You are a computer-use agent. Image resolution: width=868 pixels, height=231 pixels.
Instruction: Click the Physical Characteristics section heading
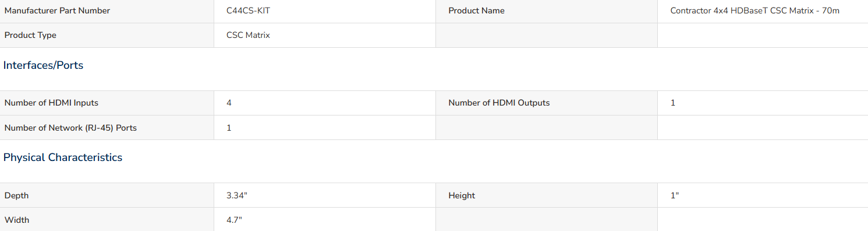coord(63,157)
